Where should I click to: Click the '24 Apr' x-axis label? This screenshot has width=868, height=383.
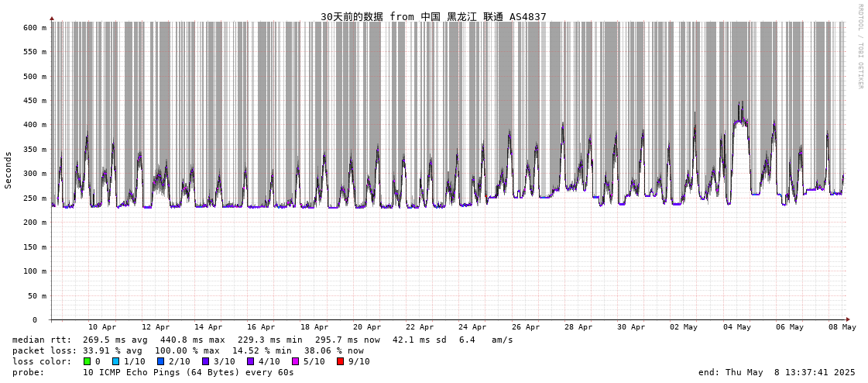[x=473, y=327]
